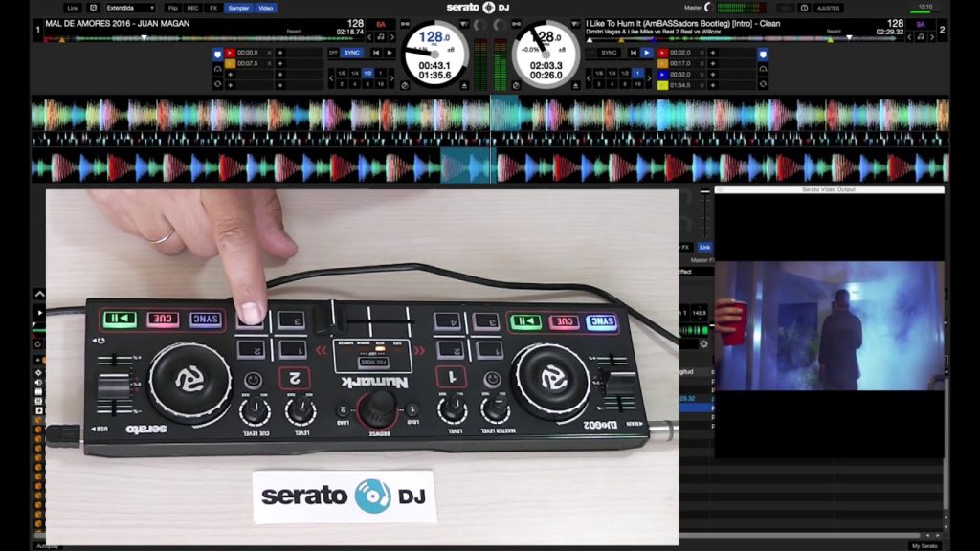Image resolution: width=980 pixels, height=551 pixels.
Task: Click deck 2 musical note key icon
Action: point(921,37)
